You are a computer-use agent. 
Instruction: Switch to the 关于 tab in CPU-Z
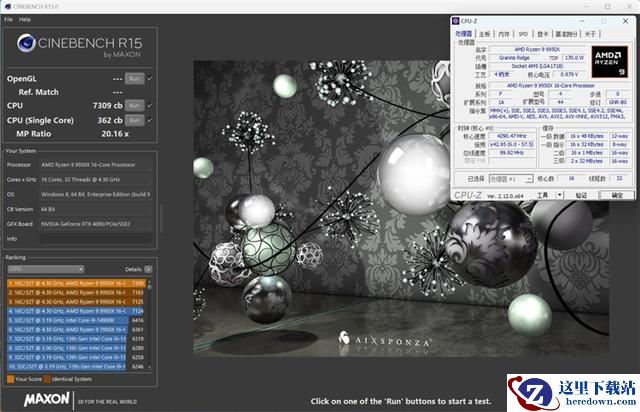click(x=590, y=34)
